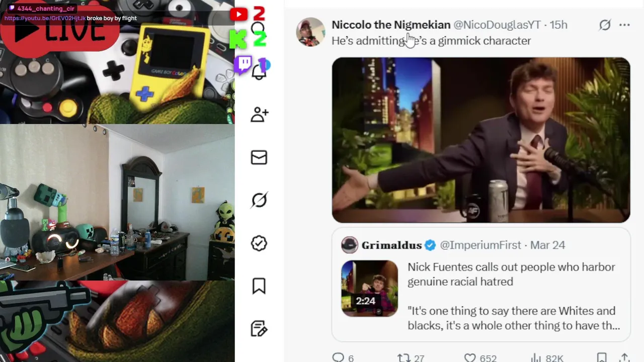Open the quoted 2:24 video thumbnail
Image resolution: width=644 pixels, height=362 pixels.
click(370, 289)
